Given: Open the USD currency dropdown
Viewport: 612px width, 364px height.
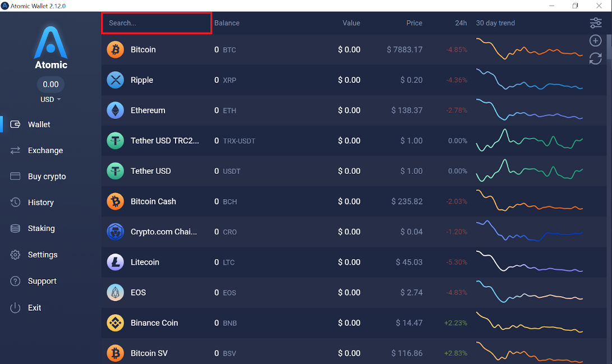Looking at the screenshot, I should pyautogui.click(x=50, y=99).
